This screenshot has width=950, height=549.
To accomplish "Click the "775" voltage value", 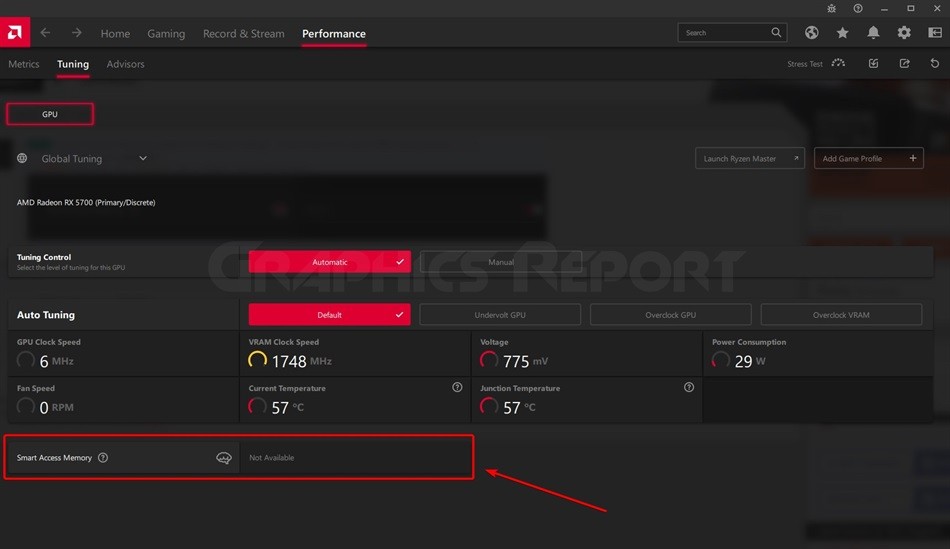I will [516, 361].
